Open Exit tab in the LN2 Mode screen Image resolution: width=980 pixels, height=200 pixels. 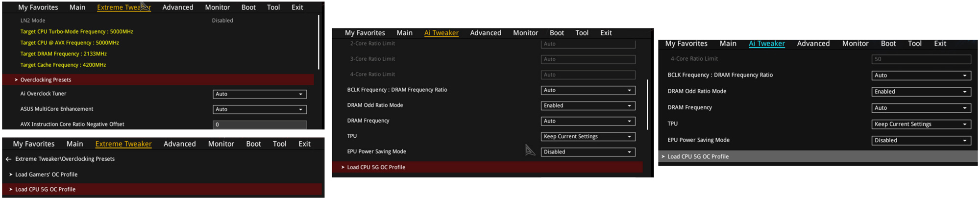[297, 7]
